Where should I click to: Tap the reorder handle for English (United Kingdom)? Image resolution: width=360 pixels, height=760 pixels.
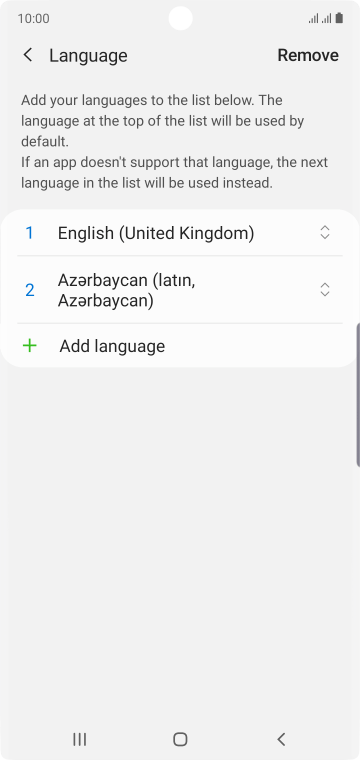click(x=325, y=233)
